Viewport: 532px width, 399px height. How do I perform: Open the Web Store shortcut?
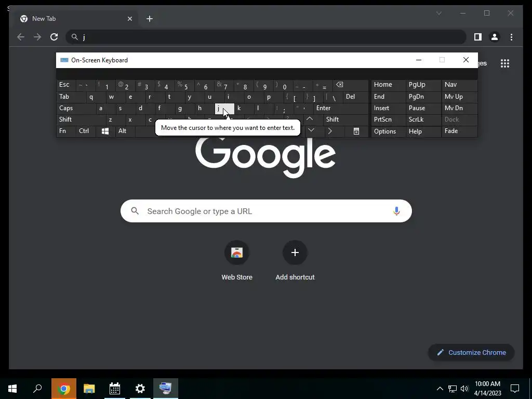[x=237, y=261]
